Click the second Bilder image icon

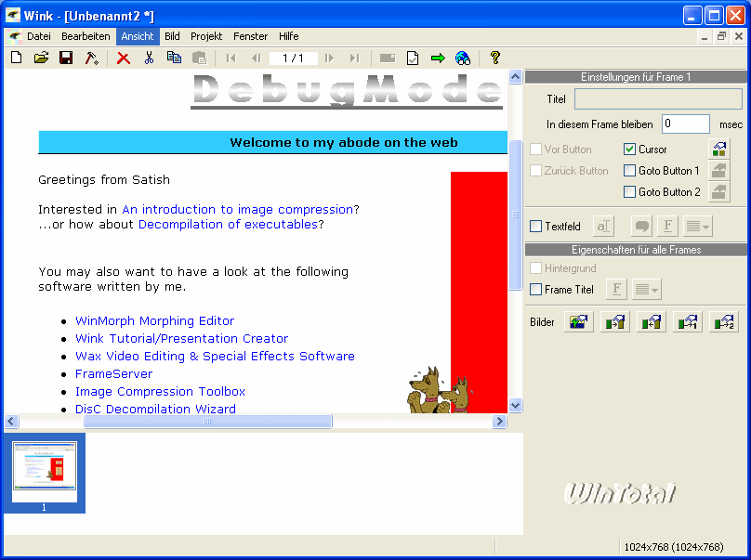coord(615,322)
